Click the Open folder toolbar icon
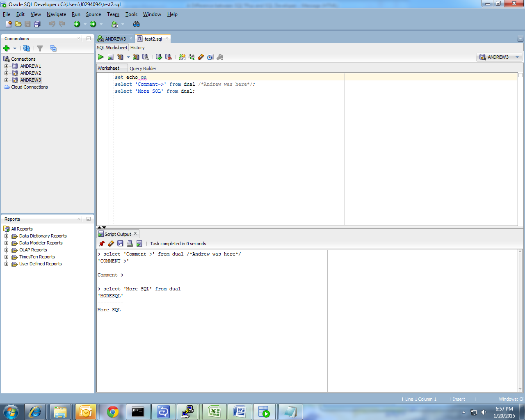525x420 pixels. [18, 24]
